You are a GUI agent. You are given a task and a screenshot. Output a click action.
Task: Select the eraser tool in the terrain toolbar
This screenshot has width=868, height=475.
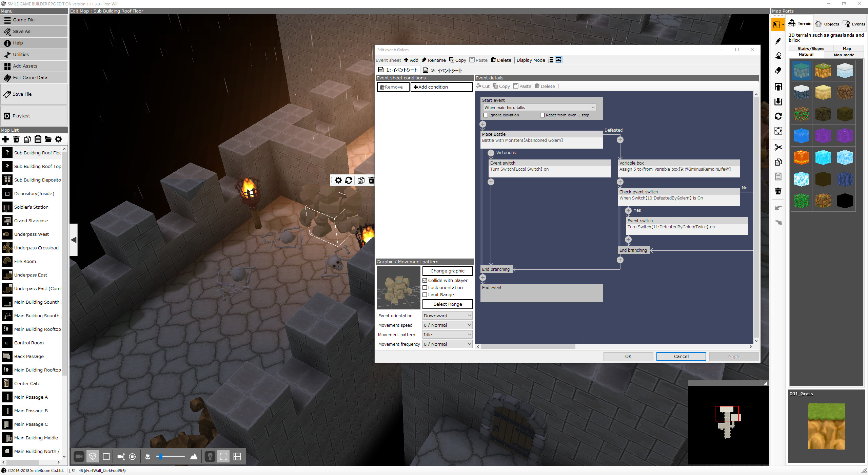pos(778,71)
